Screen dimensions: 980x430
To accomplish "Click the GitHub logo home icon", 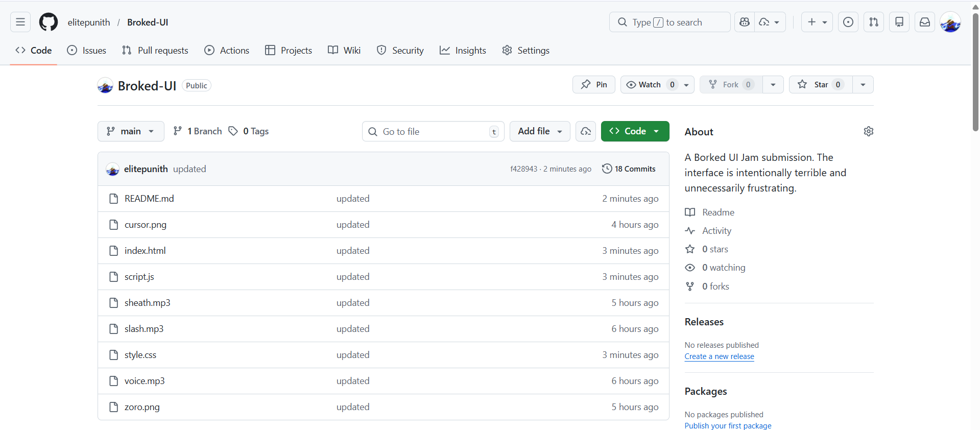I will pyautogui.click(x=49, y=22).
